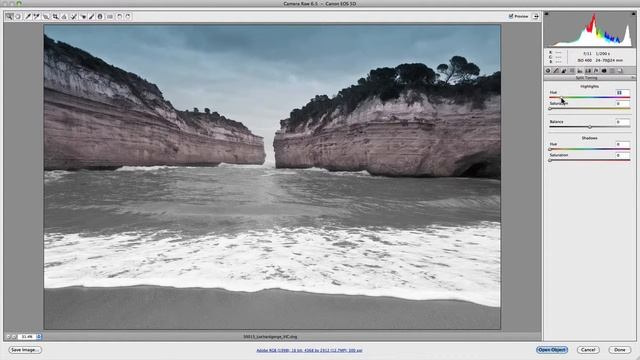Select the Hand tool
Viewport: 640px width, 360px height.
point(18,17)
